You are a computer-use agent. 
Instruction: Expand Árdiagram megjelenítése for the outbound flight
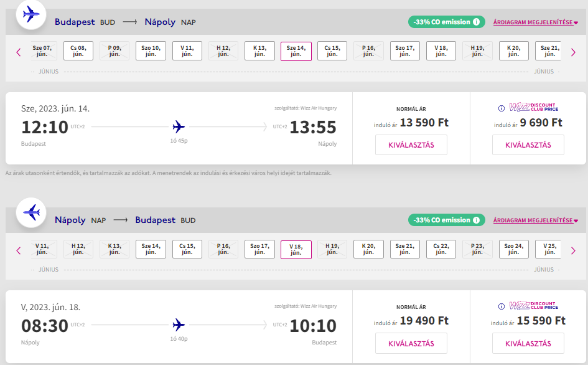[535, 22]
